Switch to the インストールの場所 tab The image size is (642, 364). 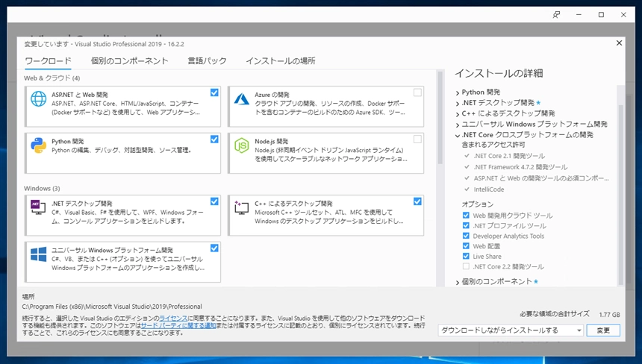pos(281,61)
